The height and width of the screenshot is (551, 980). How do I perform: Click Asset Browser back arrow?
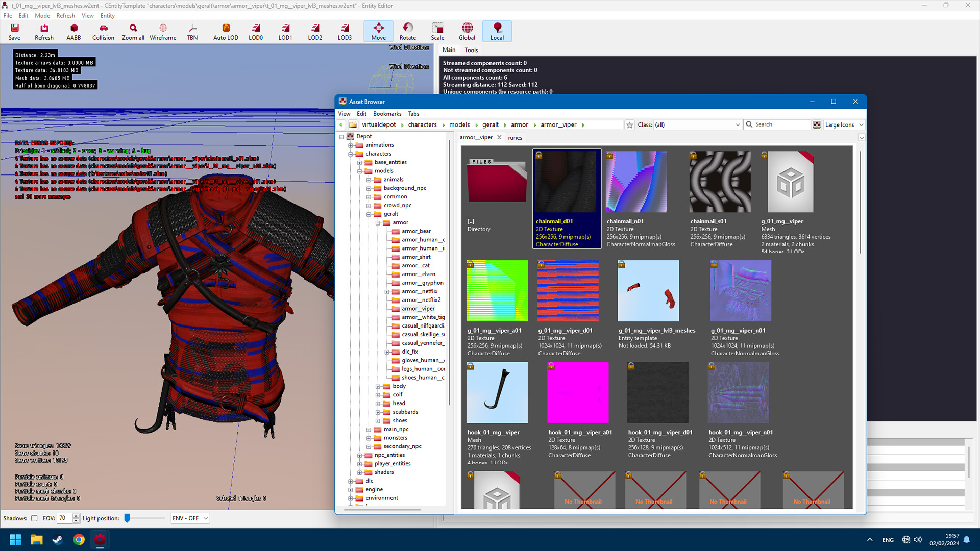(x=341, y=125)
